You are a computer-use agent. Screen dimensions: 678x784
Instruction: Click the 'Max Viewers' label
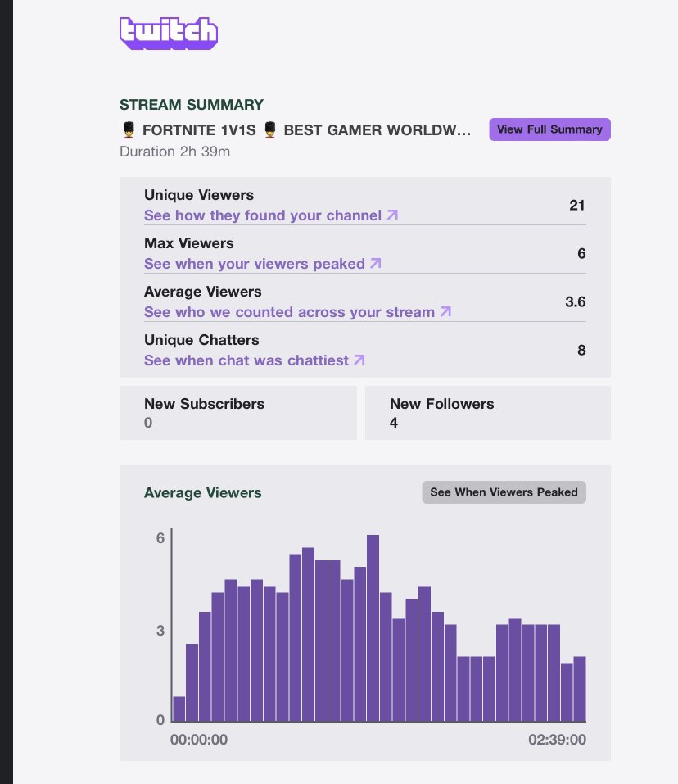pos(189,243)
